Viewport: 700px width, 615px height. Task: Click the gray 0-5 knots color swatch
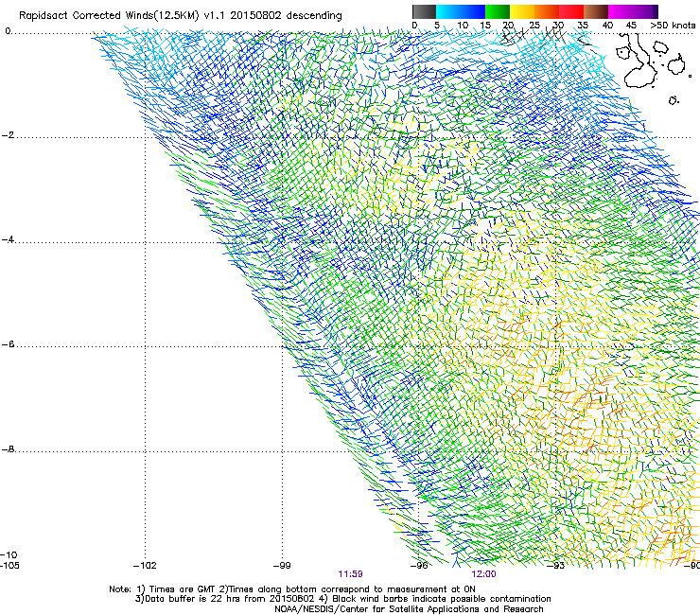pos(424,11)
